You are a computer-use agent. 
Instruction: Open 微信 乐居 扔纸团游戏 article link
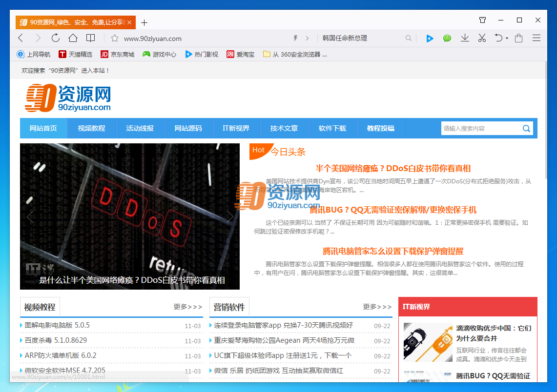click(278, 371)
